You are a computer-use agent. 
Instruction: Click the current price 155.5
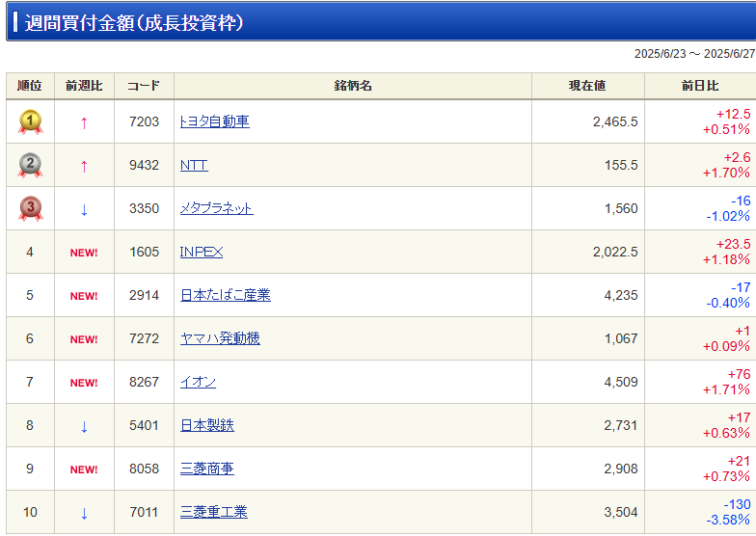pyautogui.click(x=621, y=165)
